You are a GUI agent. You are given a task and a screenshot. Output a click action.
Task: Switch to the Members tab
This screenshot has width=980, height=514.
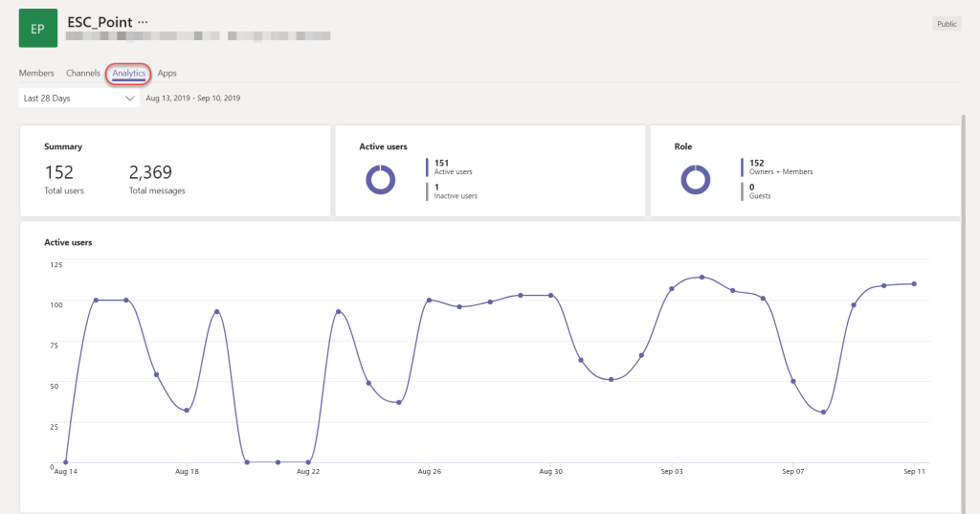(x=36, y=73)
